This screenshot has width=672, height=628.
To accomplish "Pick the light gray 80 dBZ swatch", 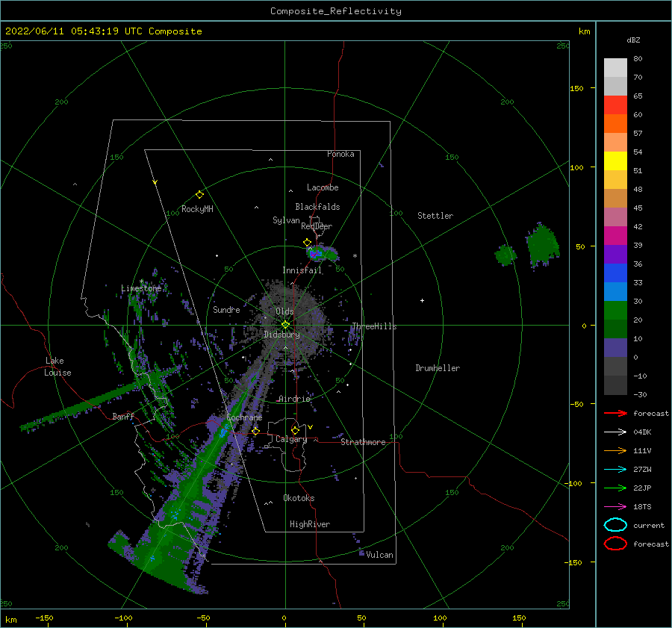I will click(615, 67).
